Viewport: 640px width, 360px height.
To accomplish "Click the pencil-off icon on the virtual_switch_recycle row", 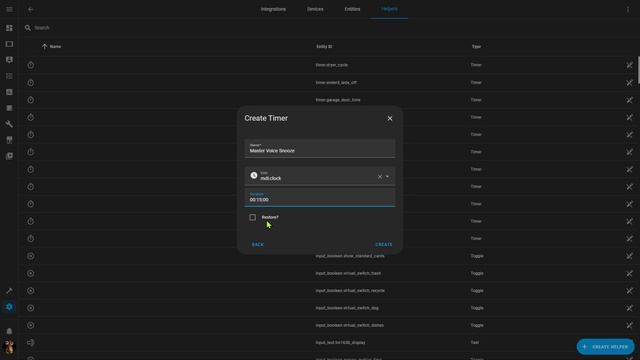I will [x=629, y=291].
